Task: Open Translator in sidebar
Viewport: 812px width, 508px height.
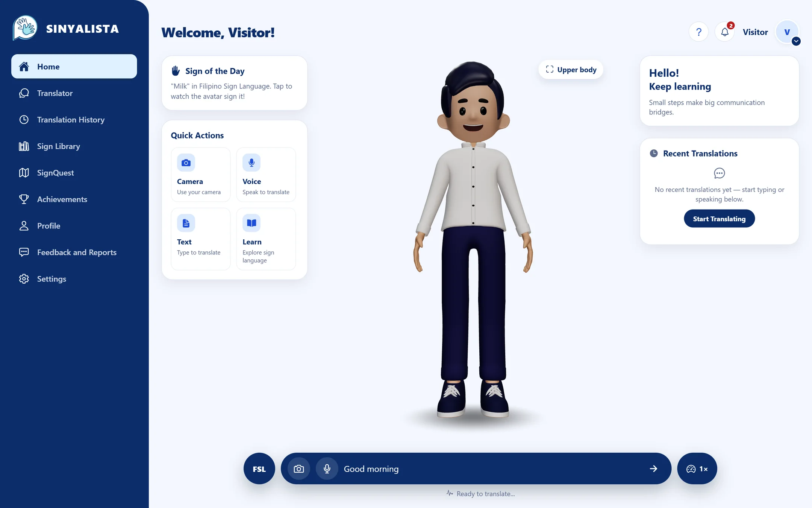Action: [x=74, y=93]
